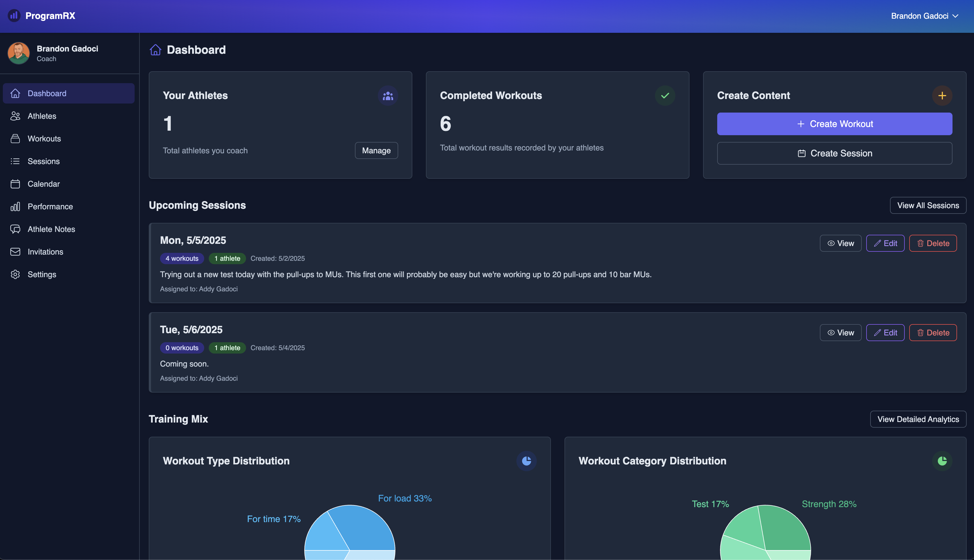
Task: Click the Create Workout button
Action: coord(834,124)
